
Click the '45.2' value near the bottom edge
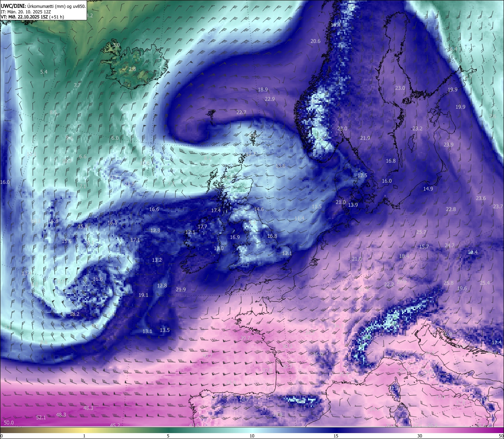click(115, 425)
